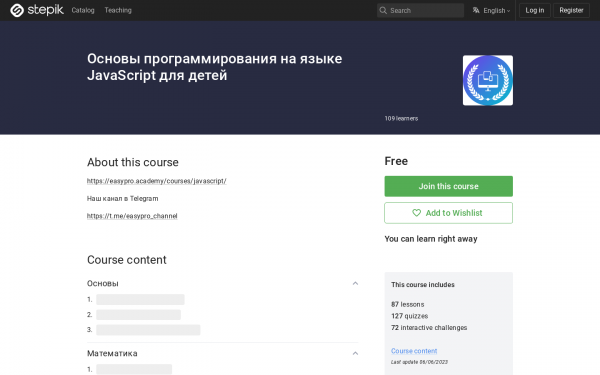Focus the Search input field

(x=420, y=10)
